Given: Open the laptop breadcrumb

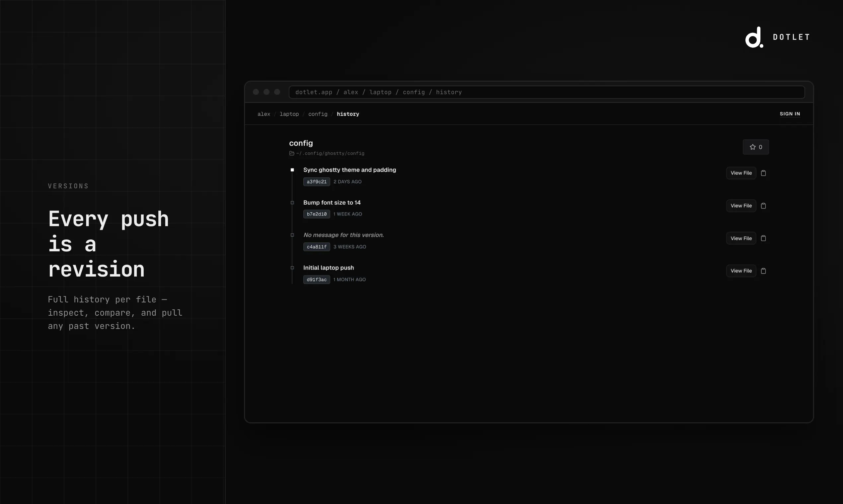Looking at the screenshot, I should [x=289, y=114].
